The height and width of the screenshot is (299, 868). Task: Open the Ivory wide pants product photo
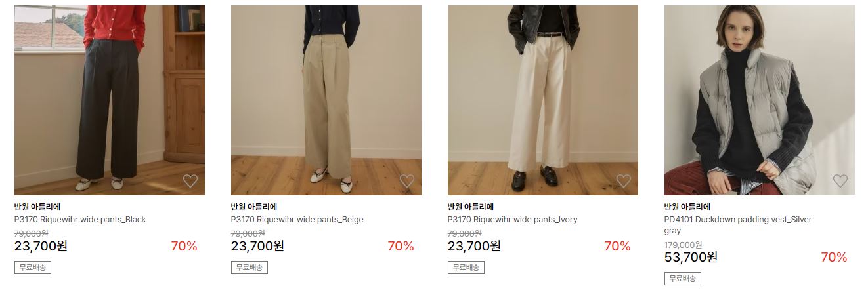543,100
